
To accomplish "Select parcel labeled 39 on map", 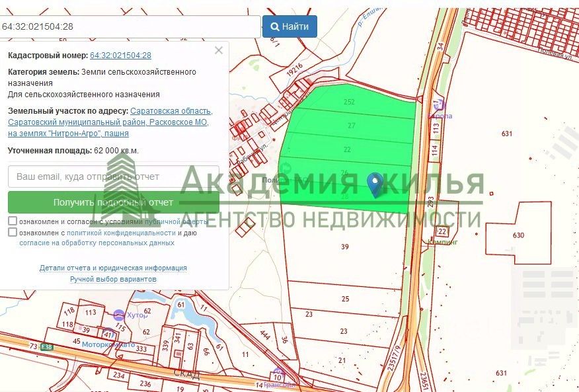I will [345, 247].
